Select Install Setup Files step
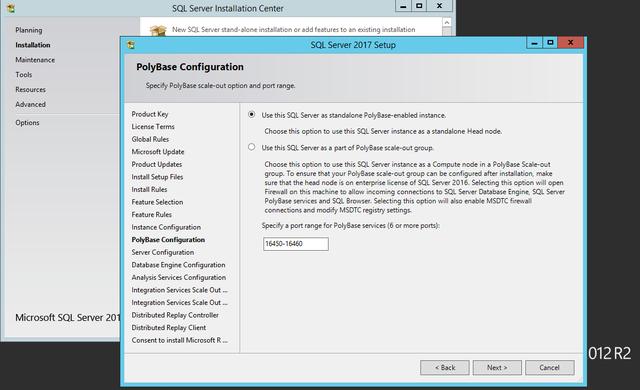The image size is (640, 390). tap(157, 177)
